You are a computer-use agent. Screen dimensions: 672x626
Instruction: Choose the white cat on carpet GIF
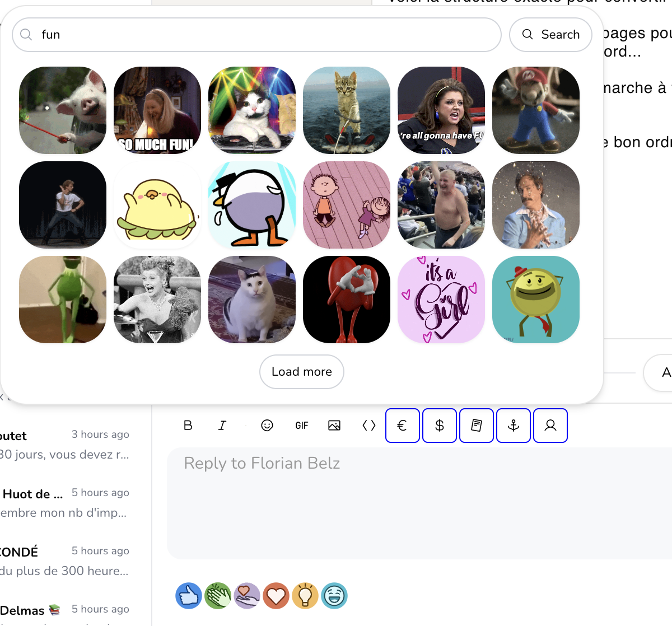[252, 300]
